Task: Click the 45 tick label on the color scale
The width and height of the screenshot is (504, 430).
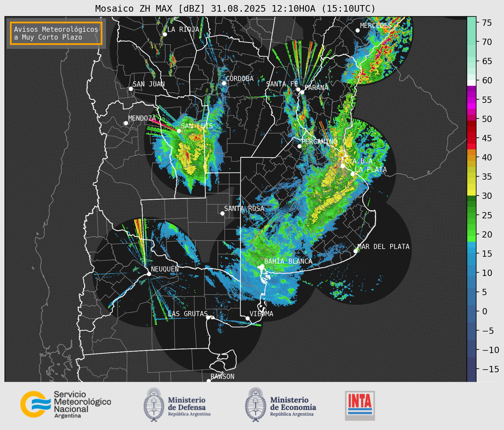Action: point(488,138)
